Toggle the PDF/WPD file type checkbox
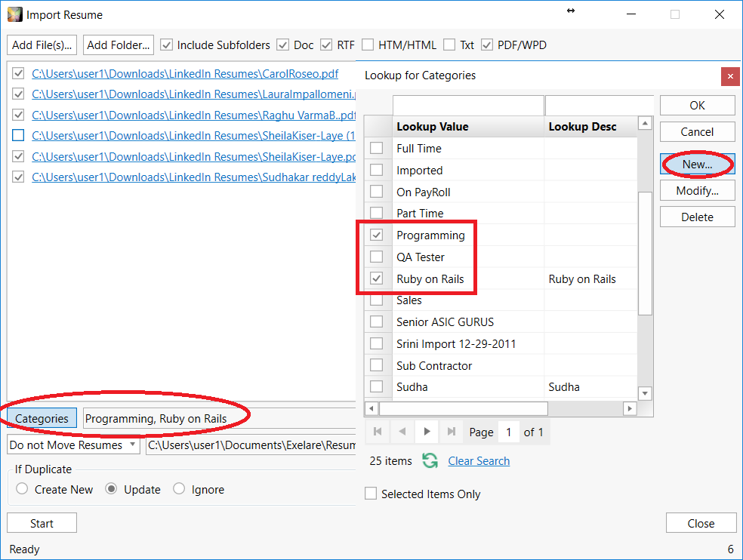This screenshot has width=743, height=560. [486, 45]
